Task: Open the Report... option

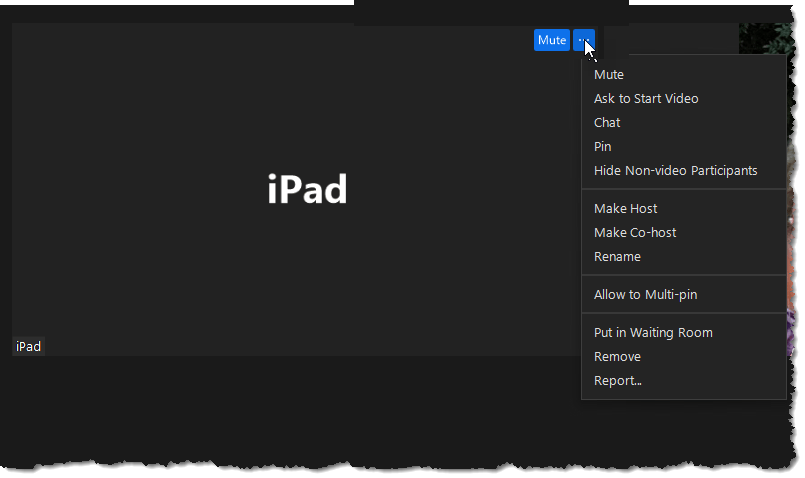Action: point(618,381)
